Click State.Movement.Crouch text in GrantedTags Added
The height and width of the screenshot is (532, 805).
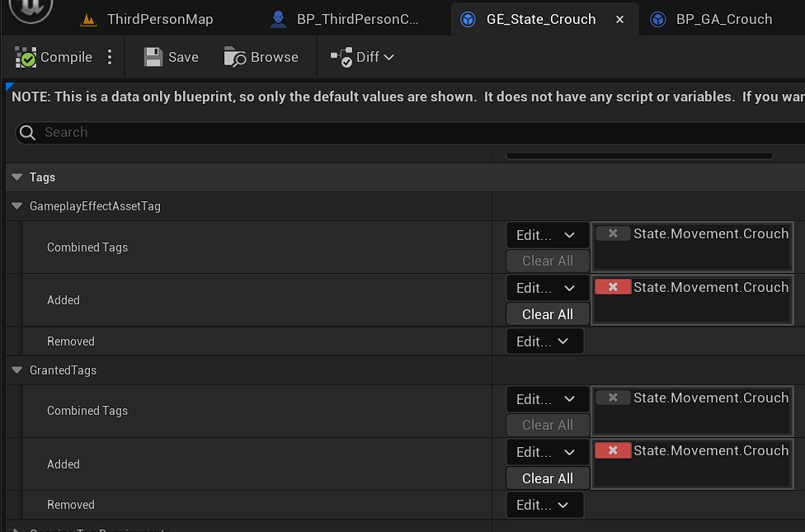(x=710, y=450)
